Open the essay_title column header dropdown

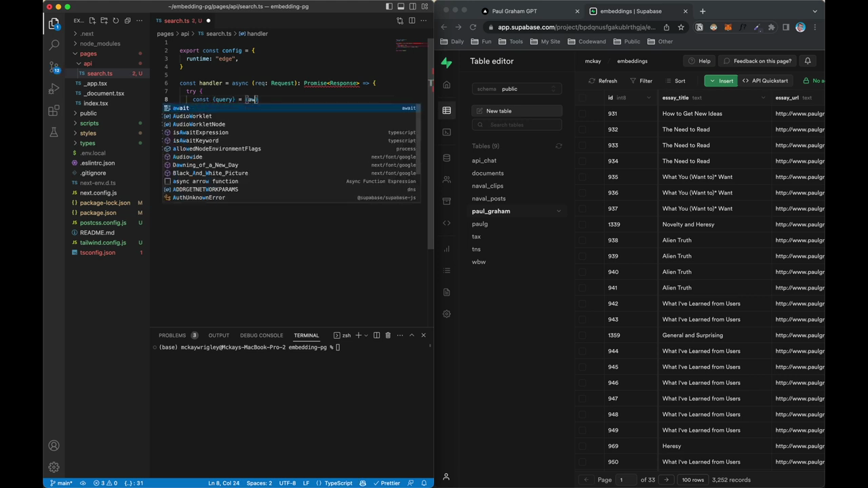click(763, 98)
